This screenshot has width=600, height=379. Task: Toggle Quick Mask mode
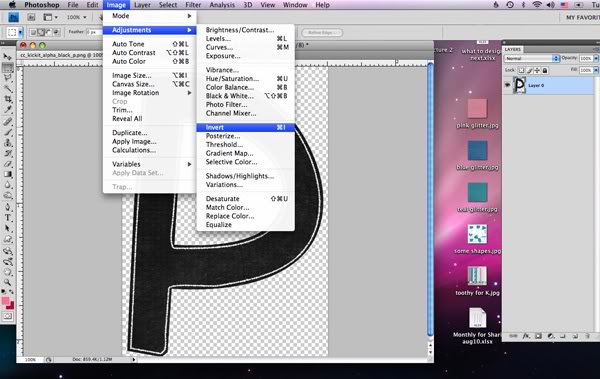coord(8,317)
